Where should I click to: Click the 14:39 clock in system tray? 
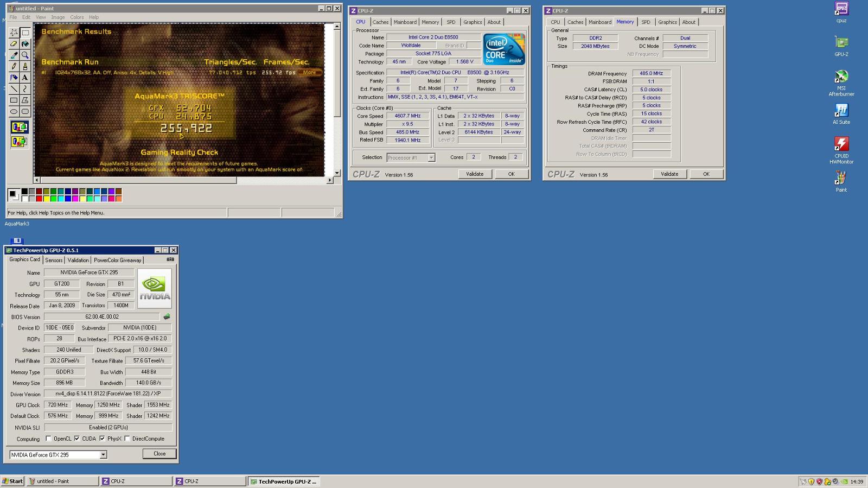pos(857,481)
